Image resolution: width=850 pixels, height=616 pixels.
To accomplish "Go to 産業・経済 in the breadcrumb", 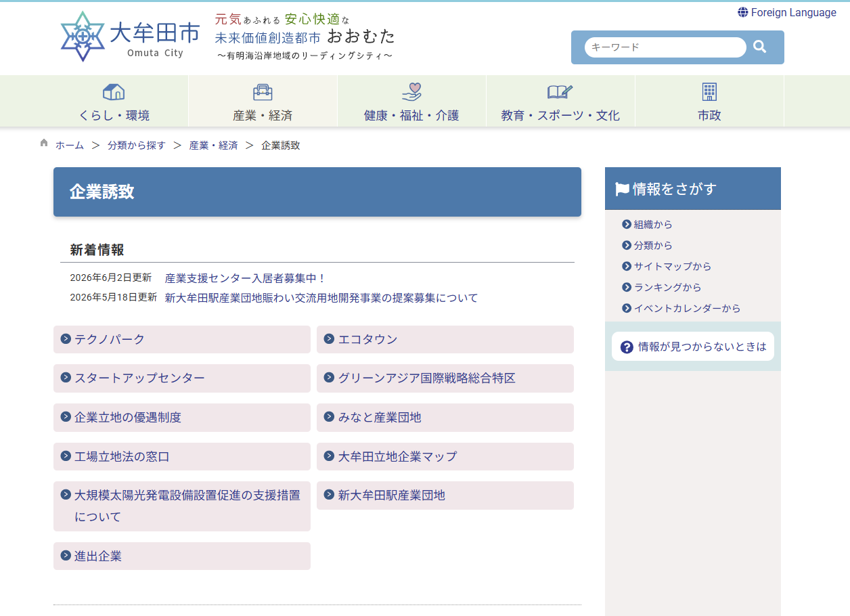I will coord(213,146).
